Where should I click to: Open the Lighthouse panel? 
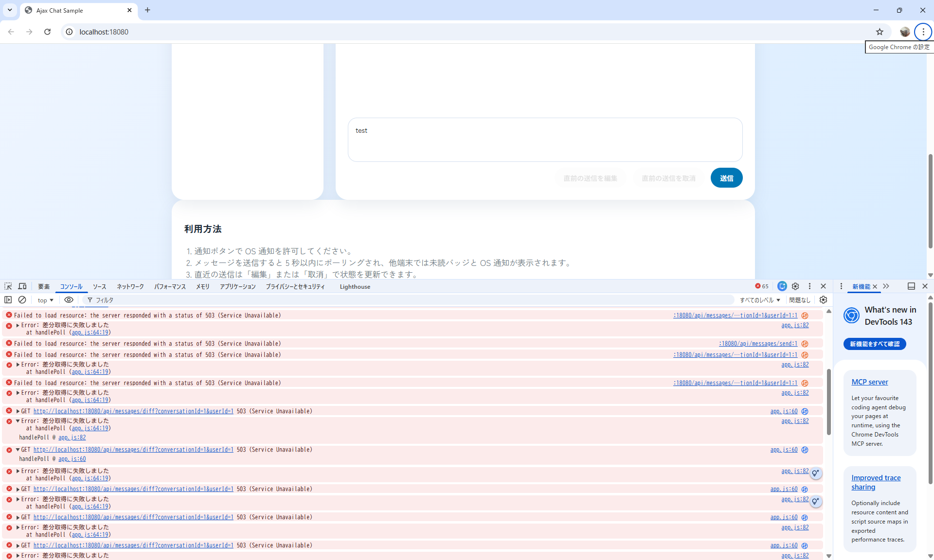point(355,286)
